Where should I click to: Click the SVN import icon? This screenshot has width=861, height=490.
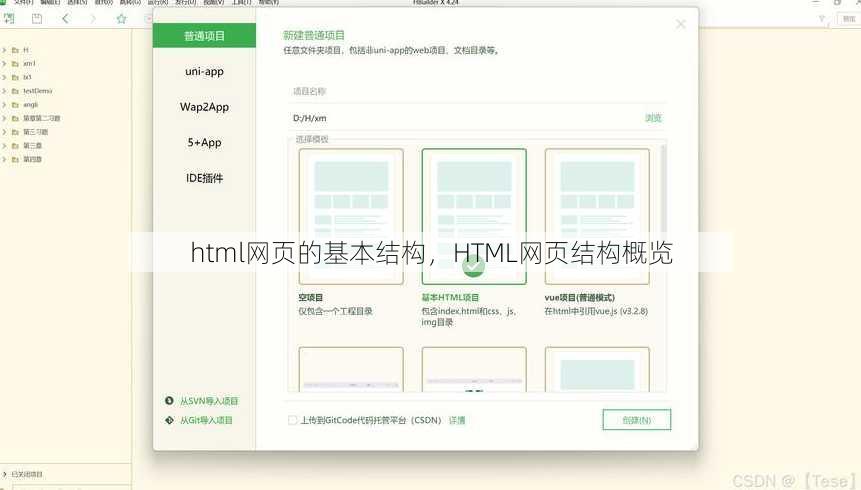[x=169, y=401]
